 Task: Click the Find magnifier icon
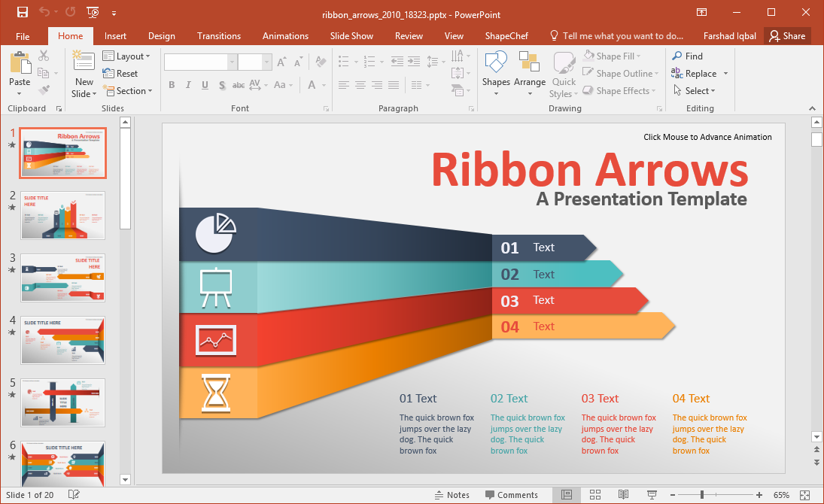tap(677, 56)
